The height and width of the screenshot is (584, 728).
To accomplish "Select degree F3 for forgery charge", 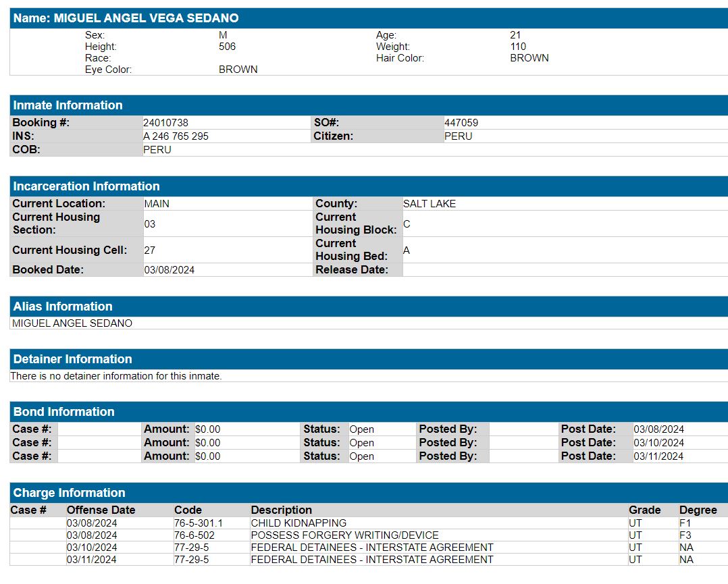I will pos(685,535).
